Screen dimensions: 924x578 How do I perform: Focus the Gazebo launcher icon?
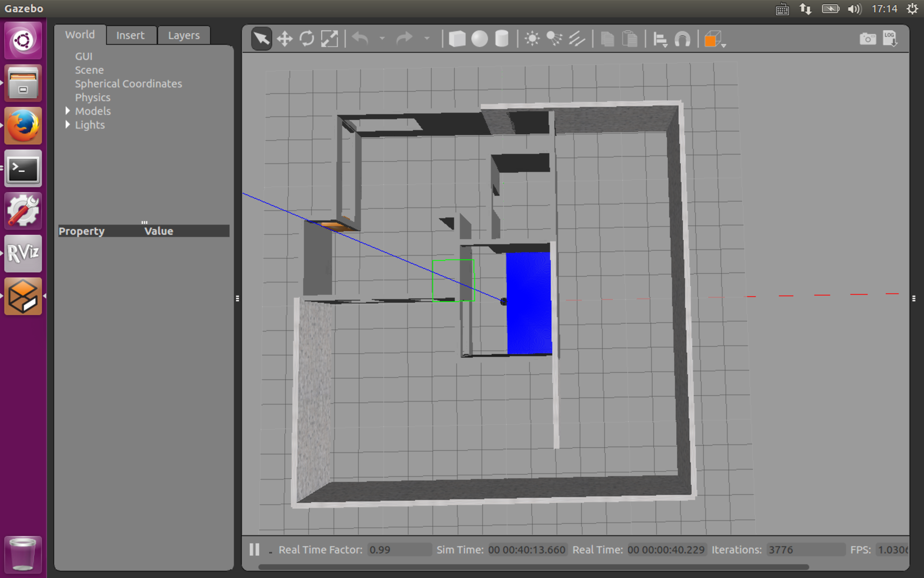tap(23, 296)
